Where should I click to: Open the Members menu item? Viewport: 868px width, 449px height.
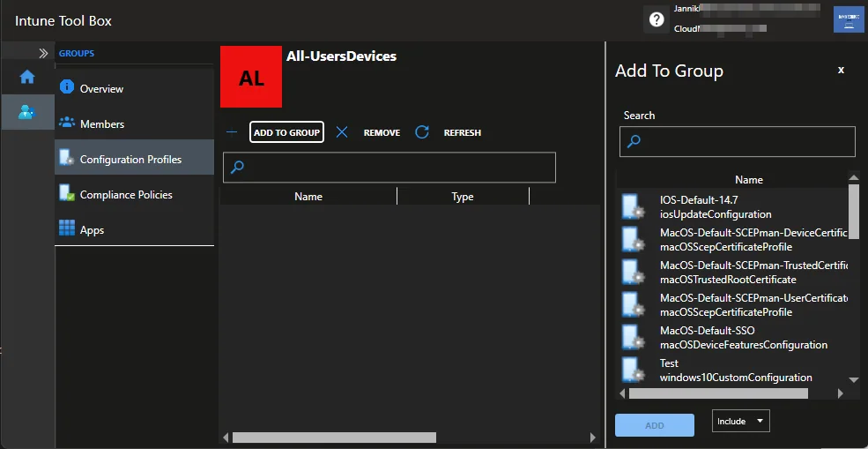click(135, 124)
